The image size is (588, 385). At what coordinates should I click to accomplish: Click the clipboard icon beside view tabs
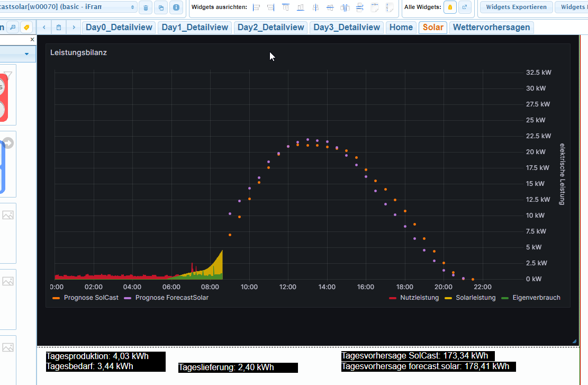(x=59, y=28)
